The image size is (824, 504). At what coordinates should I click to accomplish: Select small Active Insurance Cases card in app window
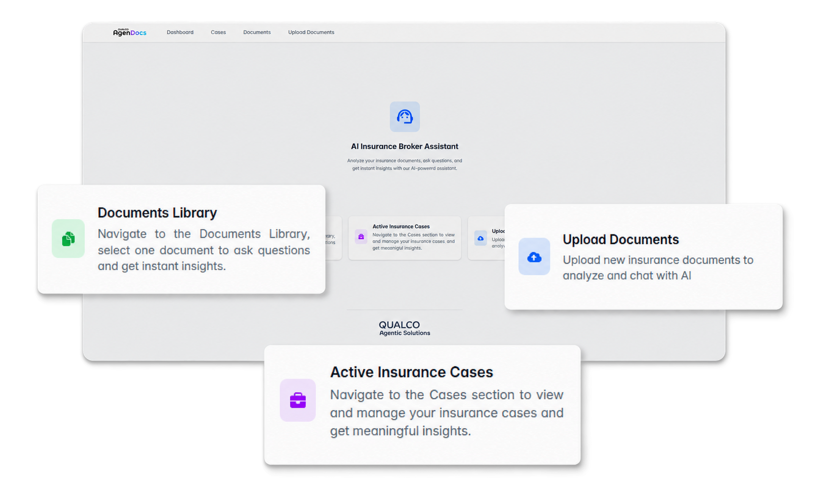(x=405, y=238)
